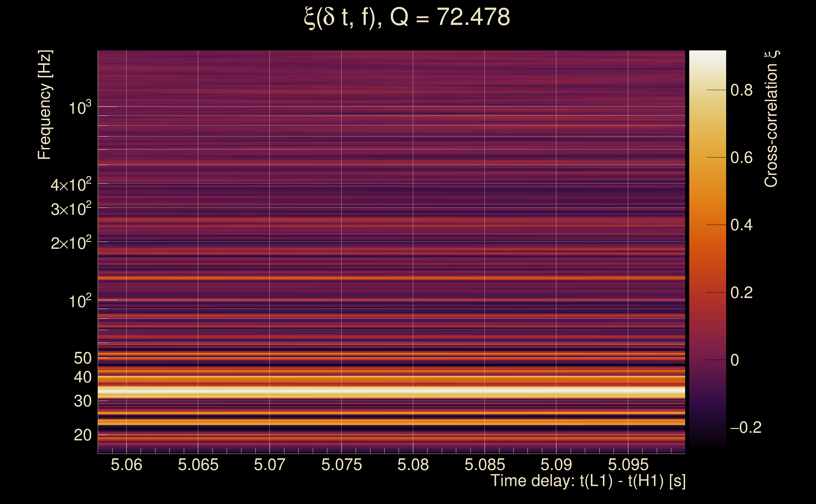Viewport: 816px width, 504px height.
Task: Click the 50 Hz frequency tick label
Action: tap(82, 358)
